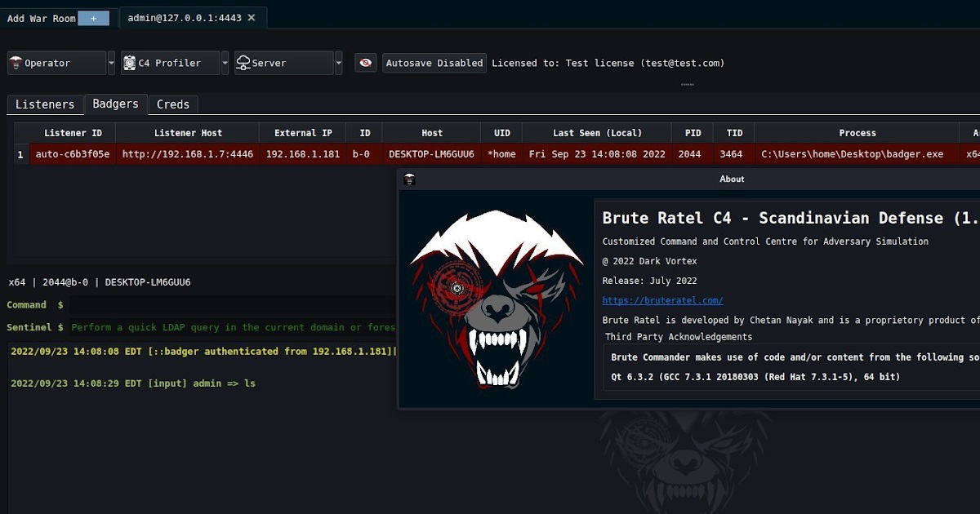Open the Operator menu
Screen dimensions: 980x514
(57, 63)
